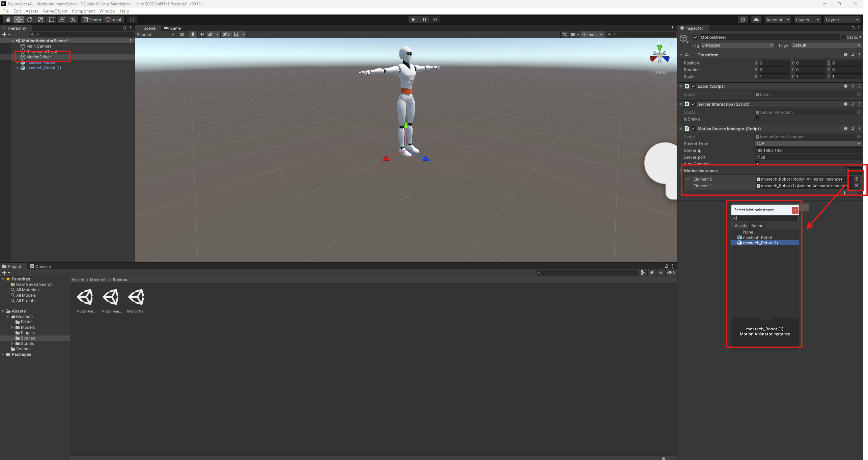
Task: Switch to Assets tab in object picker
Action: point(741,226)
